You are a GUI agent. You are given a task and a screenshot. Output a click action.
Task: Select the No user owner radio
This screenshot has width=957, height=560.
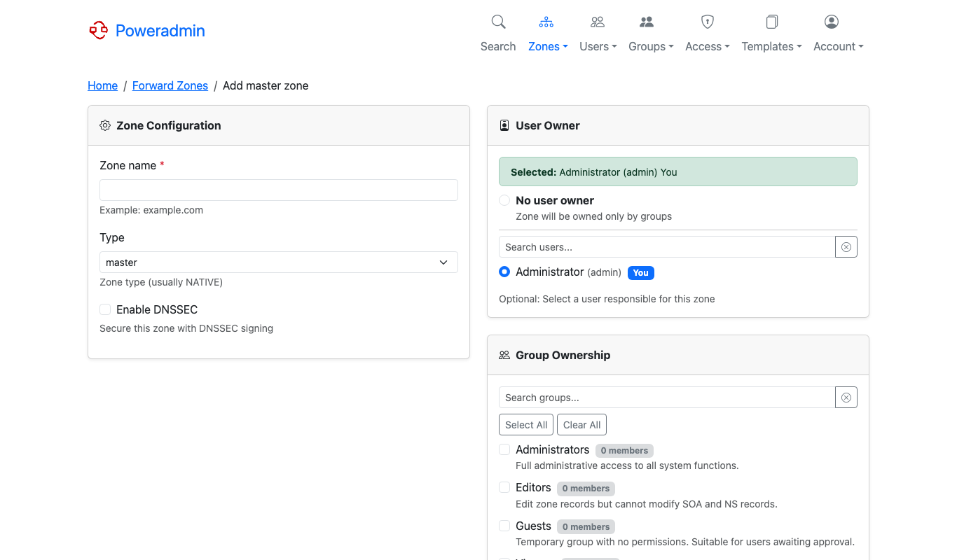504,200
